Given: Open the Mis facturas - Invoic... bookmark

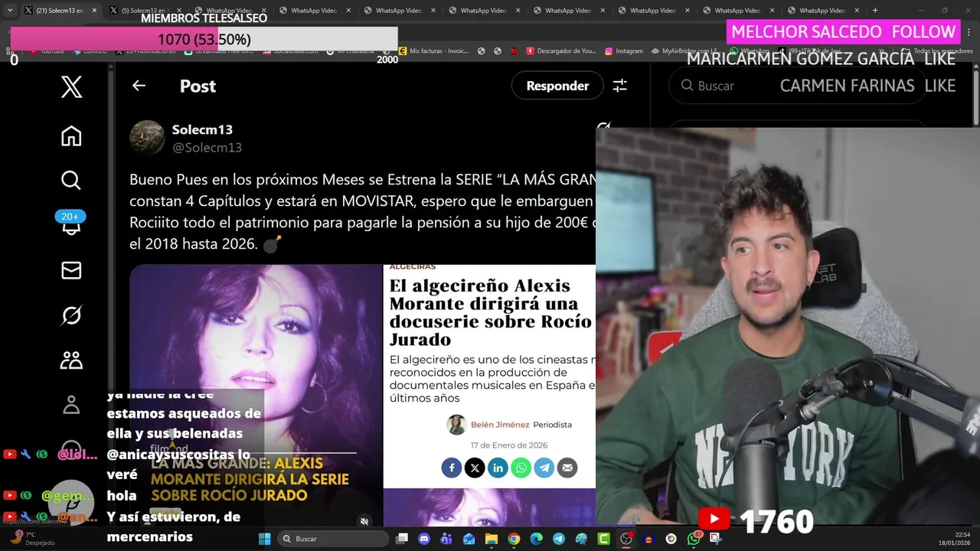Looking at the screenshot, I should coord(433,51).
